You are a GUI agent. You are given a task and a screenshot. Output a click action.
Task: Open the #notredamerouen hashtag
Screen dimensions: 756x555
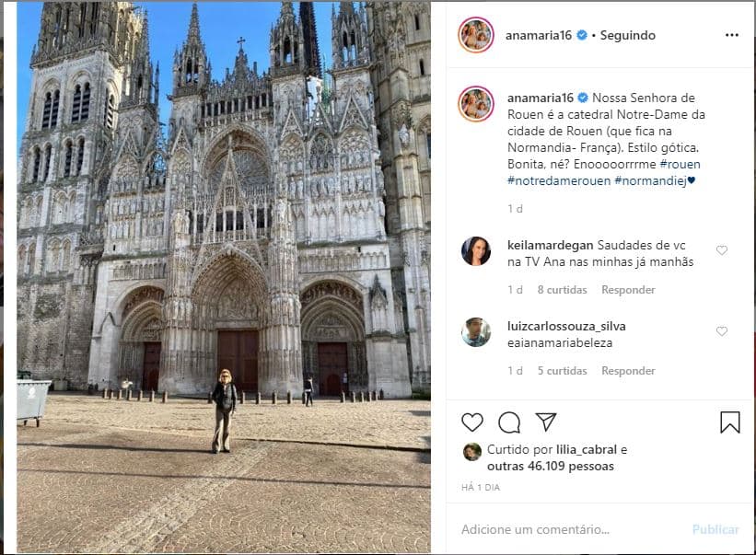(x=559, y=180)
